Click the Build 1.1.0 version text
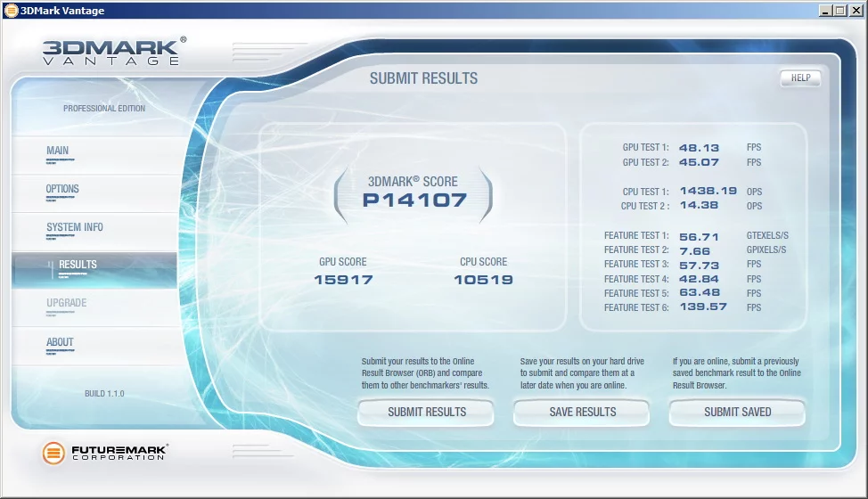This screenshot has height=499, width=868. coord(104,393)
